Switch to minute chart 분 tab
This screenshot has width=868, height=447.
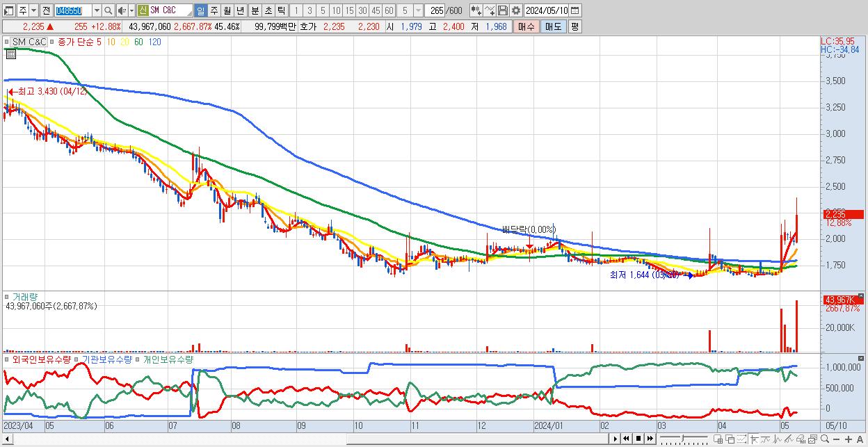(255, 10)
